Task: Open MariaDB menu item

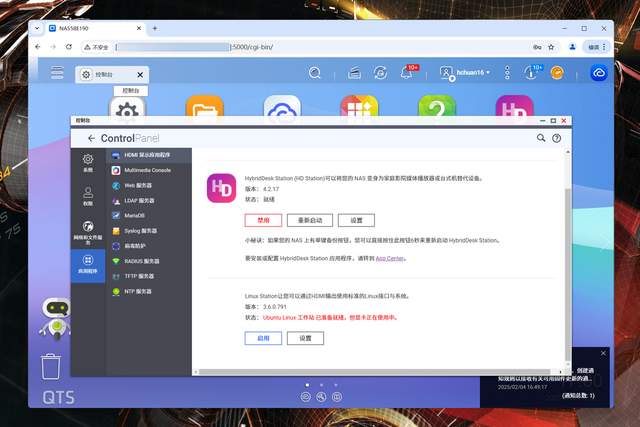Action: (149, 215)
